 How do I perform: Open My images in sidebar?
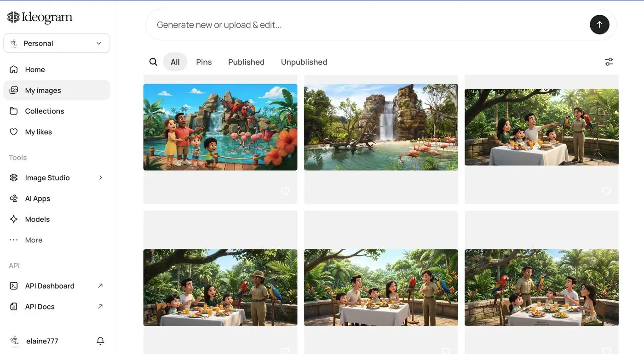57,90
